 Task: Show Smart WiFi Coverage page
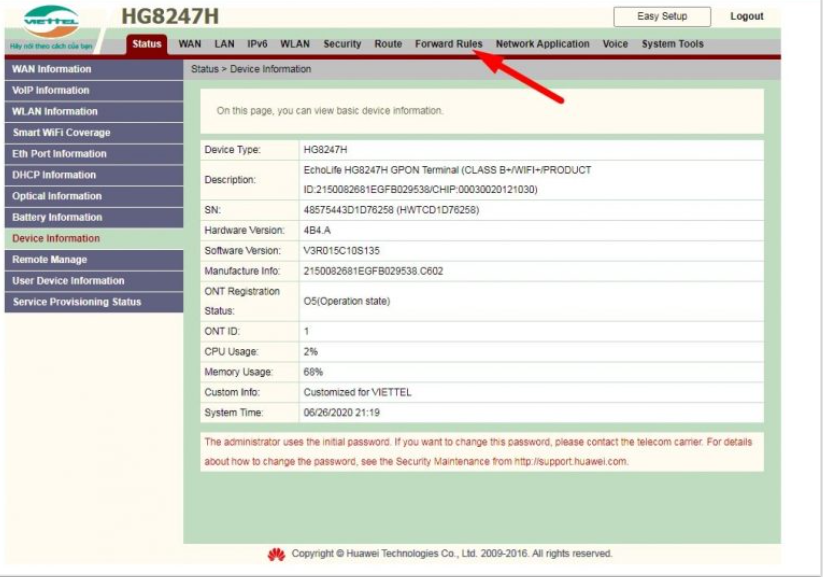(61, 133)
